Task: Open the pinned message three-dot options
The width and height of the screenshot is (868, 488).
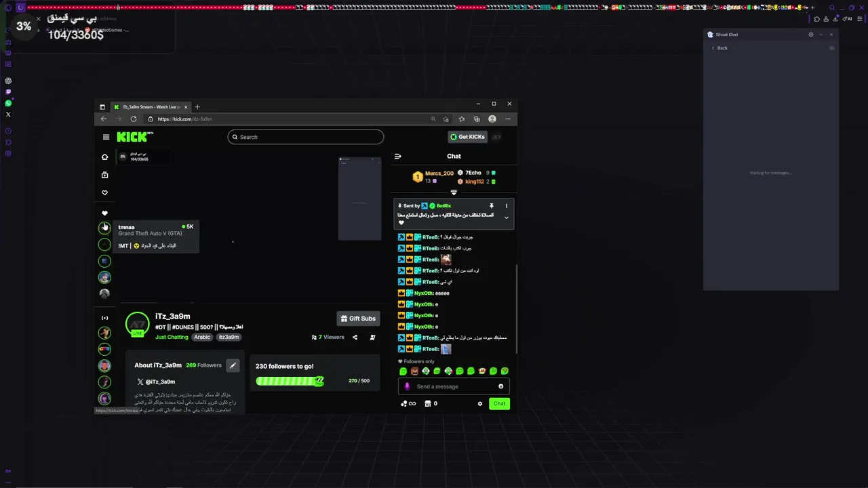Action: pos(506,205)
